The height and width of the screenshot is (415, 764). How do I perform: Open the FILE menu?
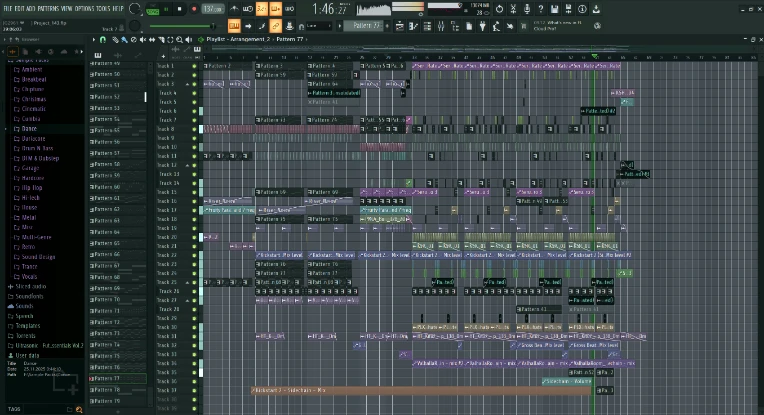pos(7,7)
